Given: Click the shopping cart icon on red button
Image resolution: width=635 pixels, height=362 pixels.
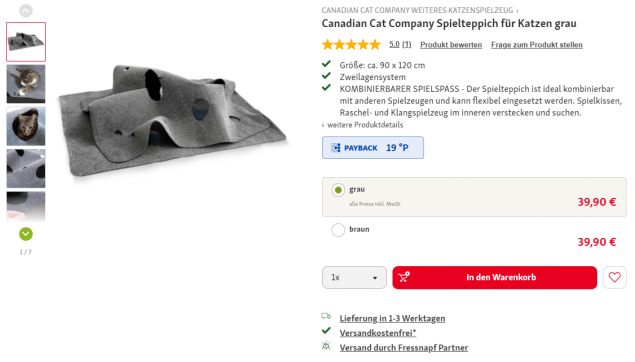Looking at the screenshot, I should pyautogui.click(x=404, y=277).
